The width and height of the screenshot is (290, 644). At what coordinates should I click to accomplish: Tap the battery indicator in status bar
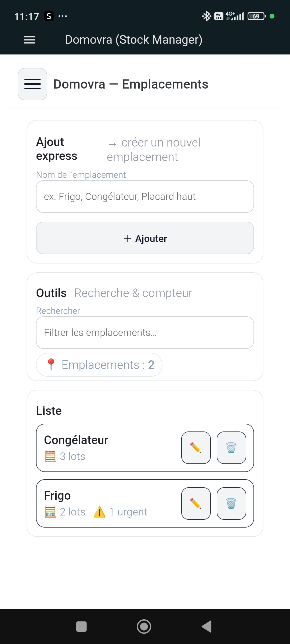256,16
